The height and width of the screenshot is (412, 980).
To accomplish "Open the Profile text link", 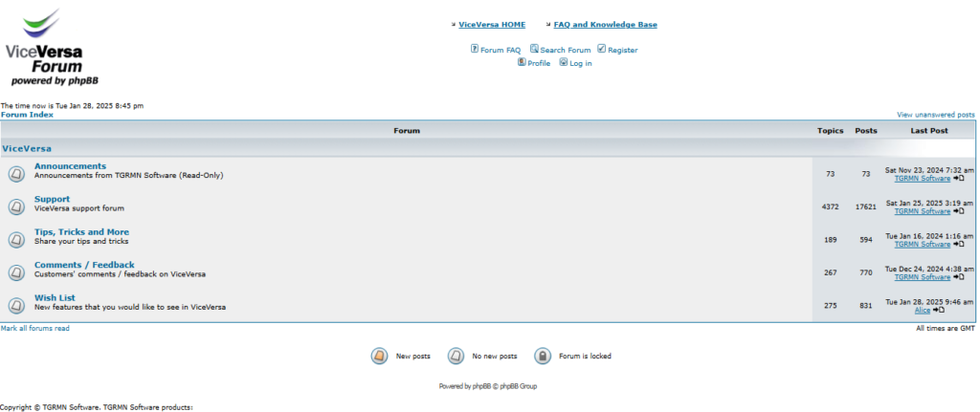I will tap(539, 64).
